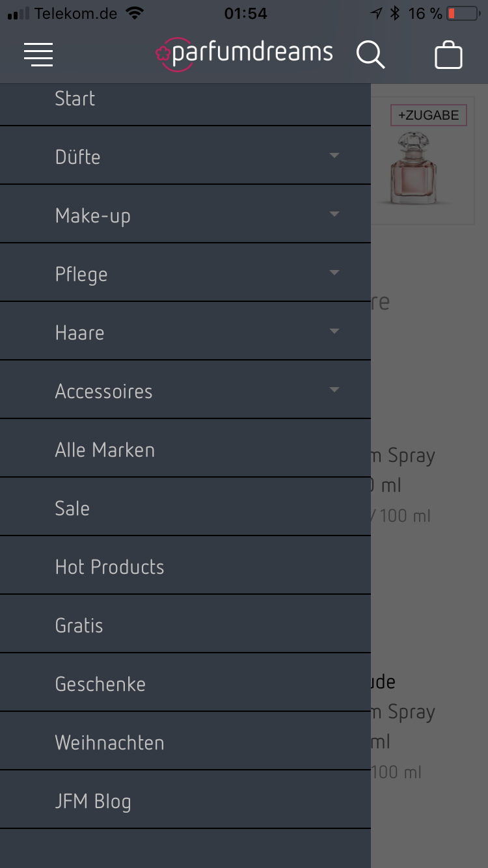Open the search magnifier icon
Image resolution: width=488 pixels, height=868 pixels.
tap(370, 55)
